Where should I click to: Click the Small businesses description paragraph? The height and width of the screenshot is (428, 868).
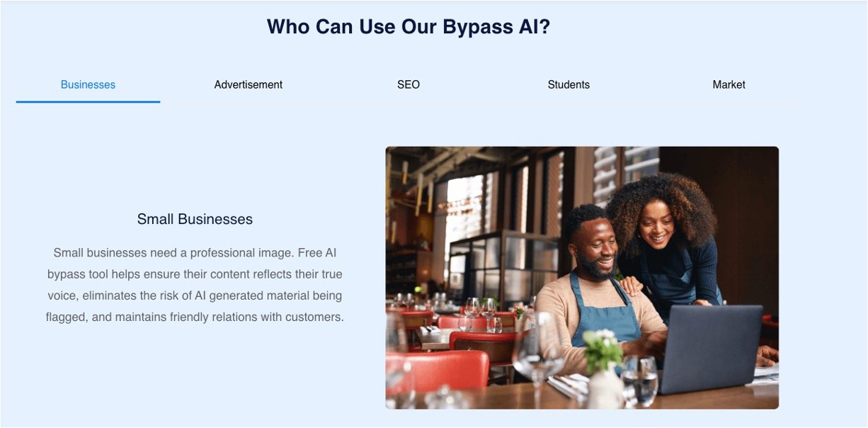click(x=195, y=285)
